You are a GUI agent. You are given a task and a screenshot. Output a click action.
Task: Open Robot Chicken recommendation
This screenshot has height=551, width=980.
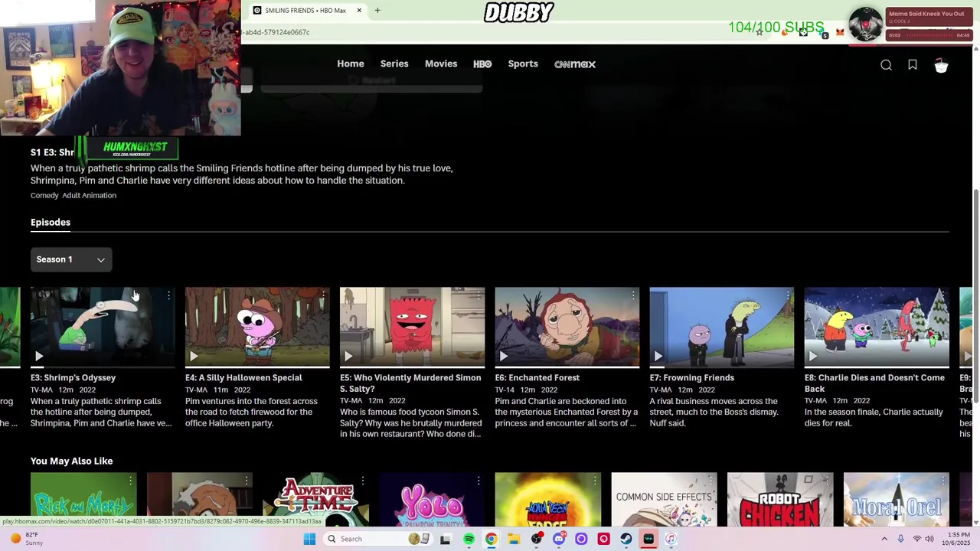coord(780,500)
